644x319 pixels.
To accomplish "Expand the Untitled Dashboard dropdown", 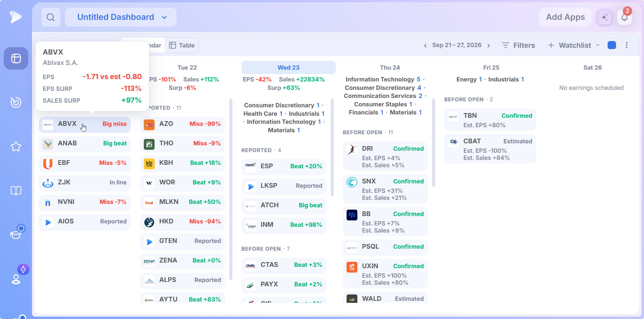I will click(x=121, y=17).
